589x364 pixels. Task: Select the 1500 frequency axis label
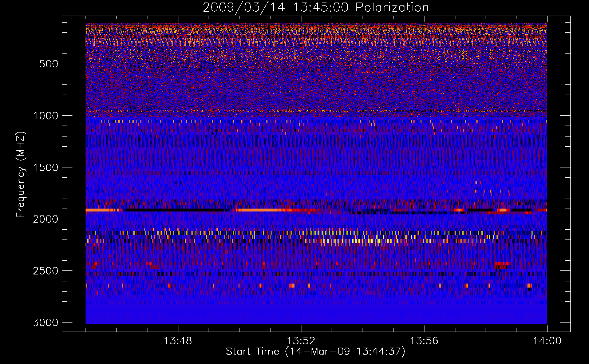click(x=46, y=167)
